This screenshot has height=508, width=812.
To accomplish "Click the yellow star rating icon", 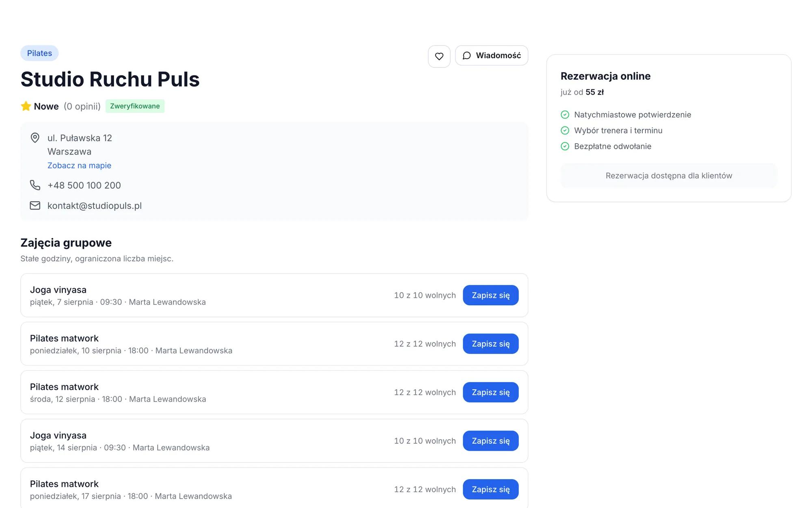I will 26,106.
